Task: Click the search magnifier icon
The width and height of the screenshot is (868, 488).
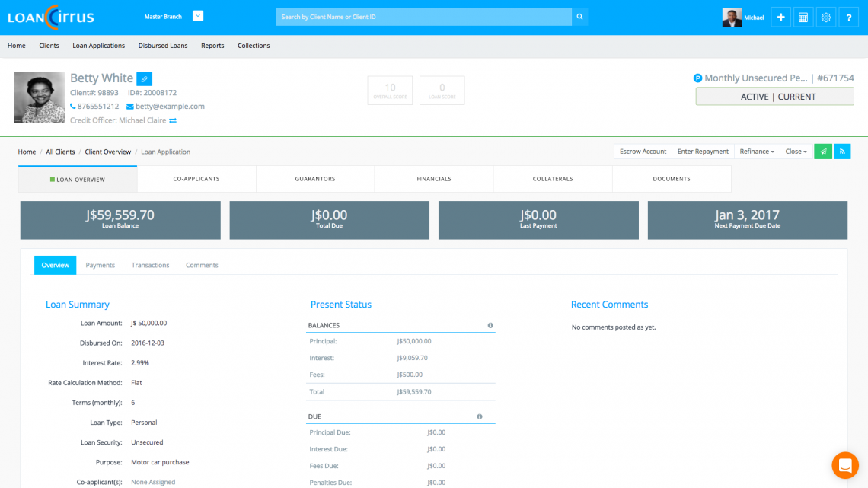Action: coord(579,16)
